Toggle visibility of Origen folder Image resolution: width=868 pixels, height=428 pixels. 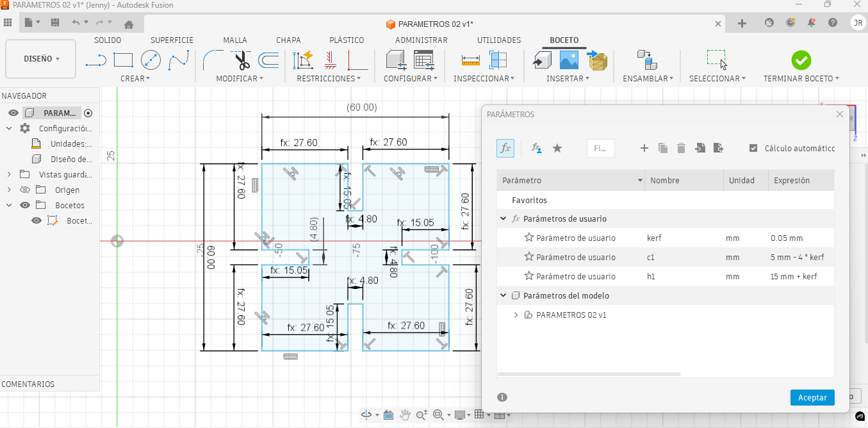25,190
